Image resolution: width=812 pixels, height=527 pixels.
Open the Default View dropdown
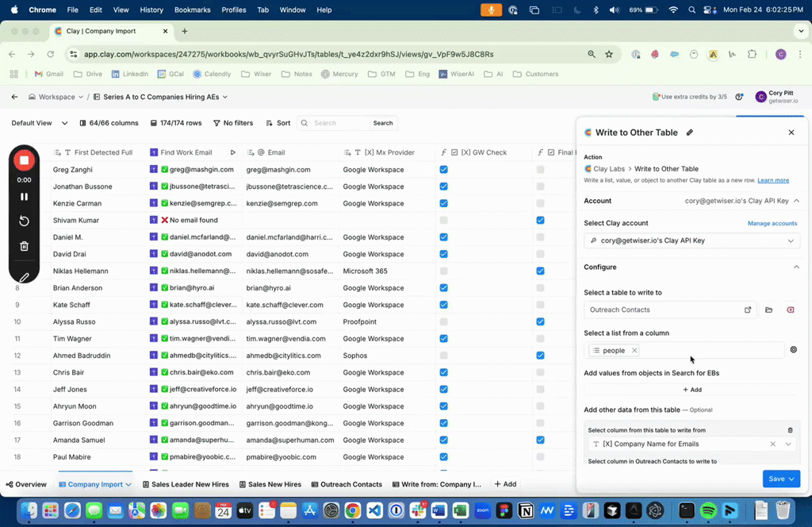click(36, 123)
